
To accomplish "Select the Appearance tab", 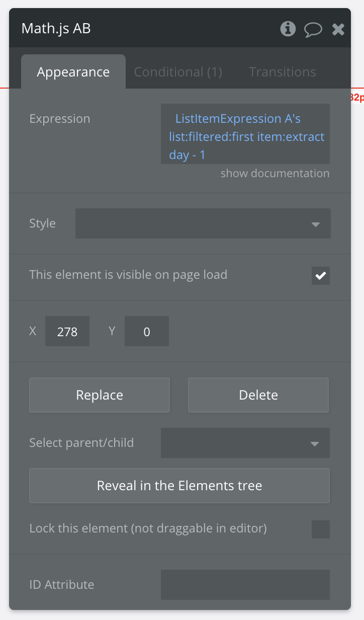I will [73, 71].
